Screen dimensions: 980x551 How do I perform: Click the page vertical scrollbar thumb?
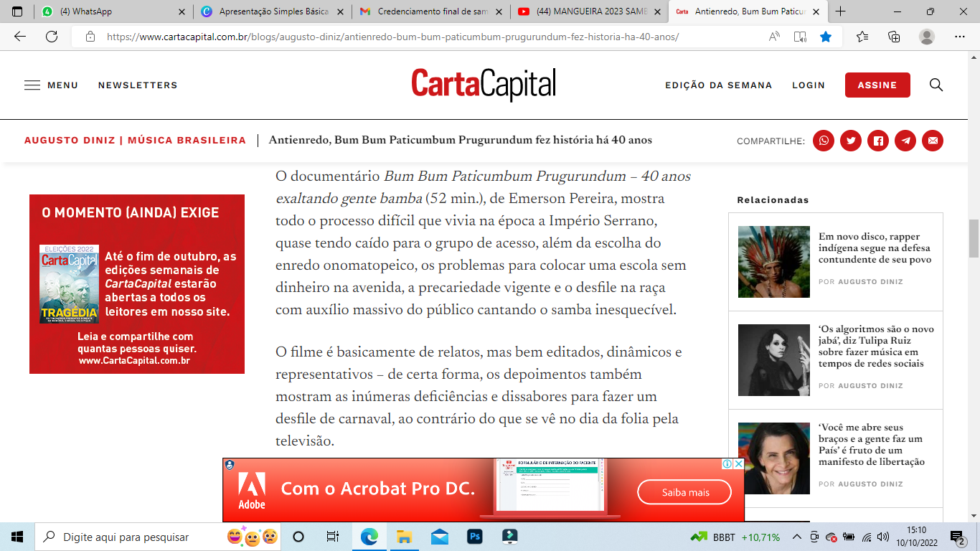(x=974, y=238)
